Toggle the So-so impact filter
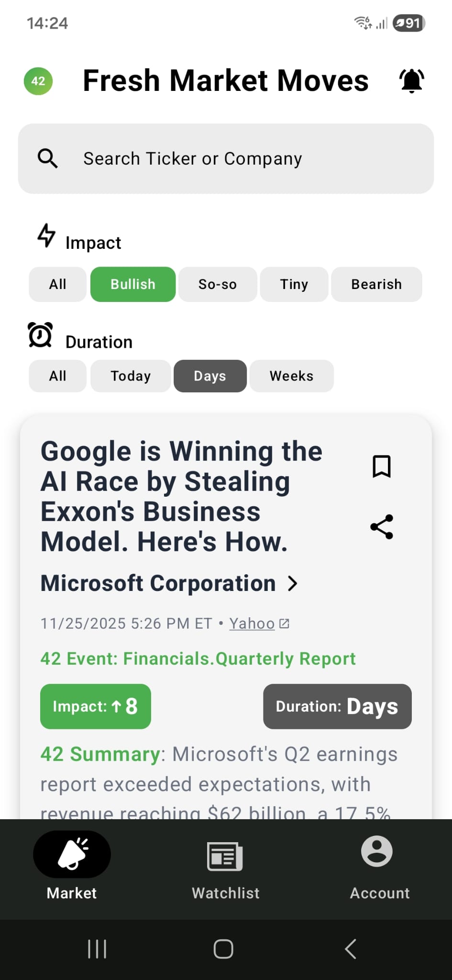This screenshot has height=980, width=452. click(218, 284)
